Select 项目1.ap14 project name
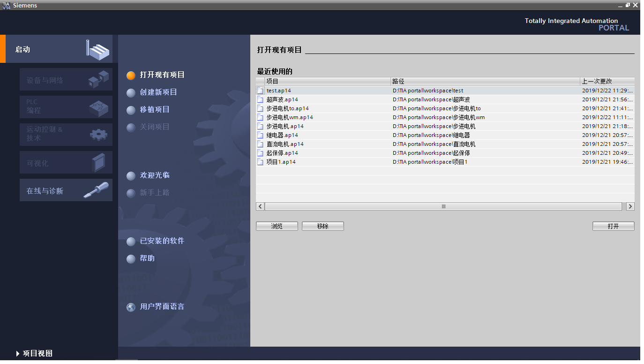The height and width of the screenshot is (364, 644). 281,162
